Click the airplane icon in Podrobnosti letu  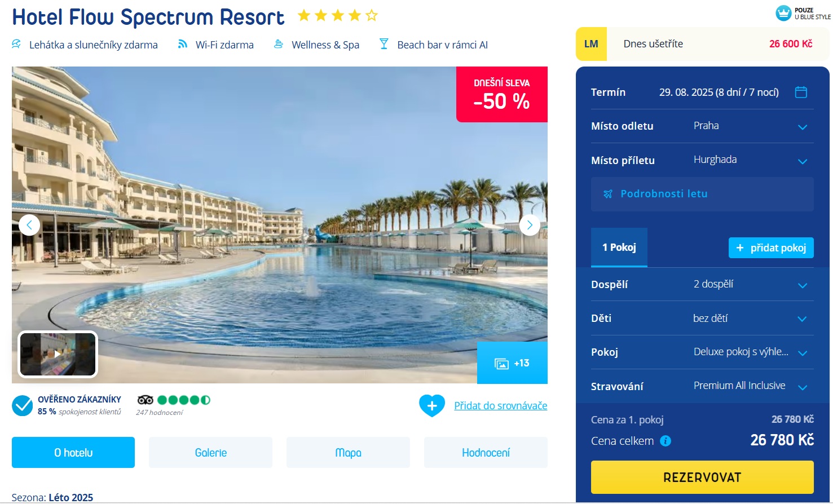tap(607, 194)
